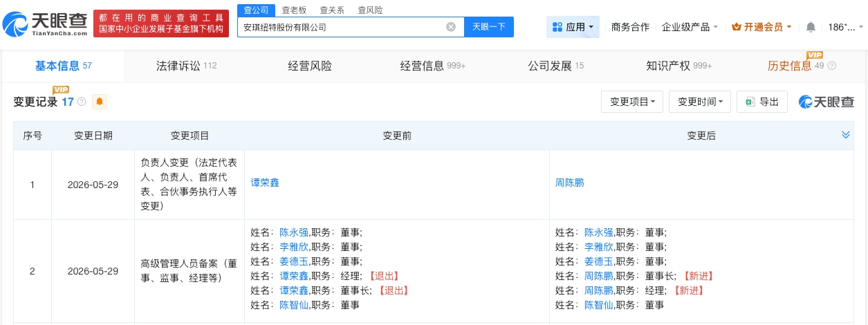Switch to the 查风险 search tab

click(x=369, y=10)
